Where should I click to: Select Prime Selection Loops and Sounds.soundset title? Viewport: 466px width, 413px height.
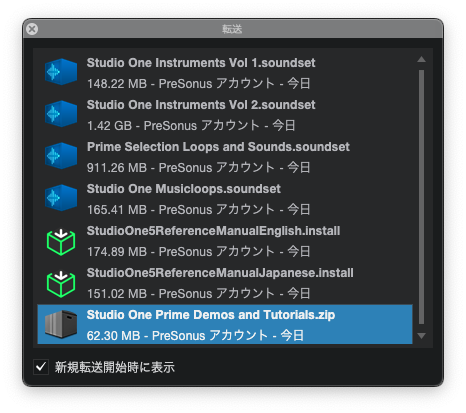tap(218, 147)
